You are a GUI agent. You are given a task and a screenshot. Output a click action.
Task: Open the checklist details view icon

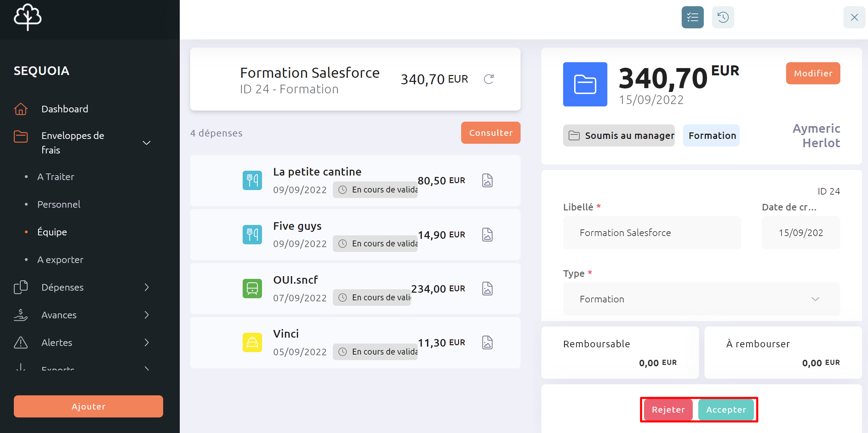tap(692, 17)
